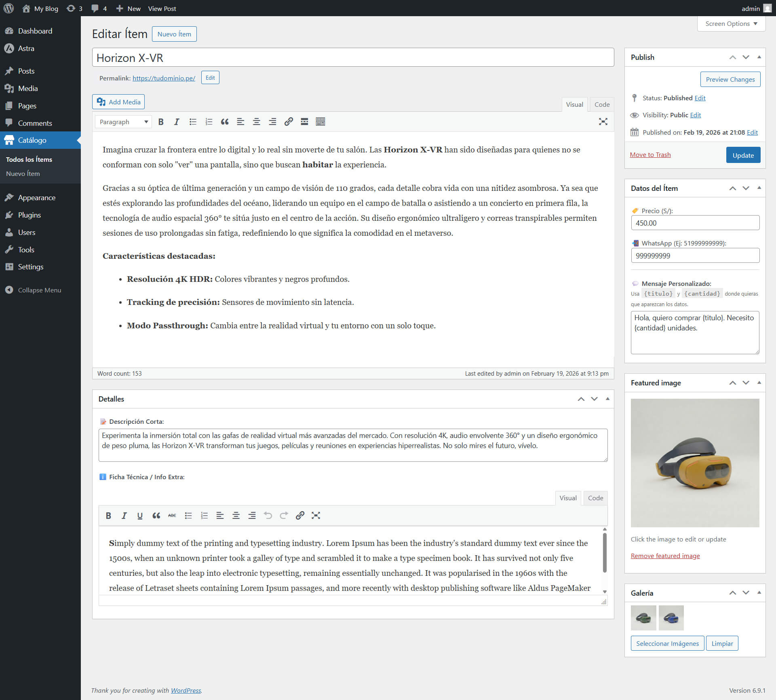Expand Screen Options panel
This screenshot has width=776, height=700.
(x=731, y=24)
